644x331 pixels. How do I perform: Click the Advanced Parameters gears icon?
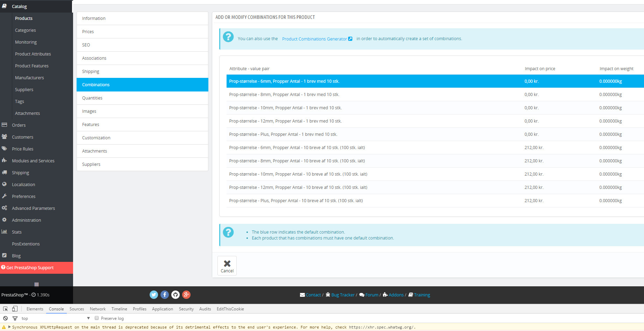(4, 208)
